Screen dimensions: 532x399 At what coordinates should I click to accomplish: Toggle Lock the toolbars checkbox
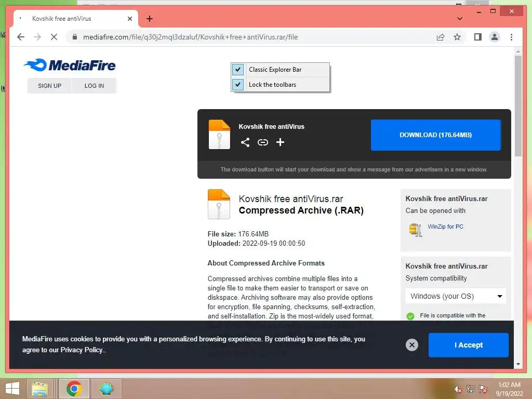tap(238, 85)
